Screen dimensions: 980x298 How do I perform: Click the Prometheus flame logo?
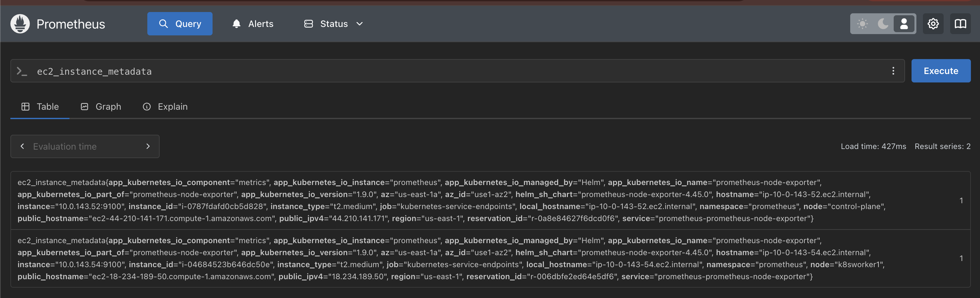tap(20, 24)
